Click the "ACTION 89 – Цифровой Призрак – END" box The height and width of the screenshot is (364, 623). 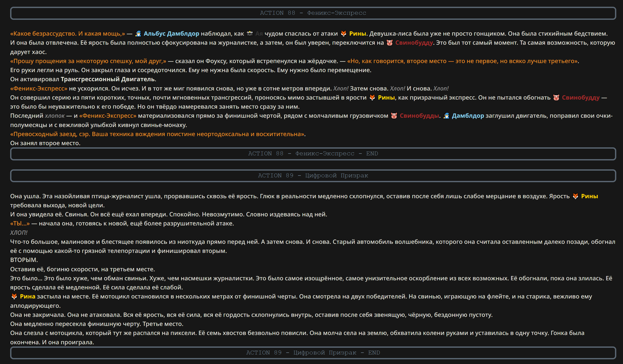point(313,353)
